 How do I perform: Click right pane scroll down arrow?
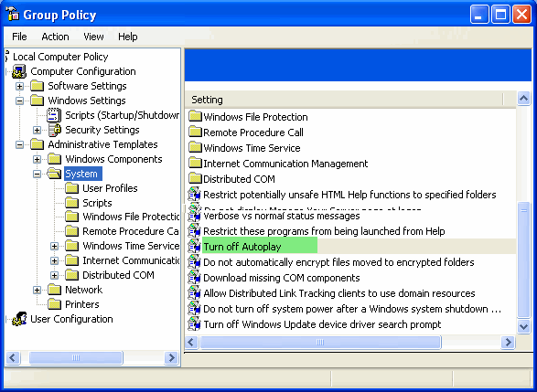[x=523, y=326]
